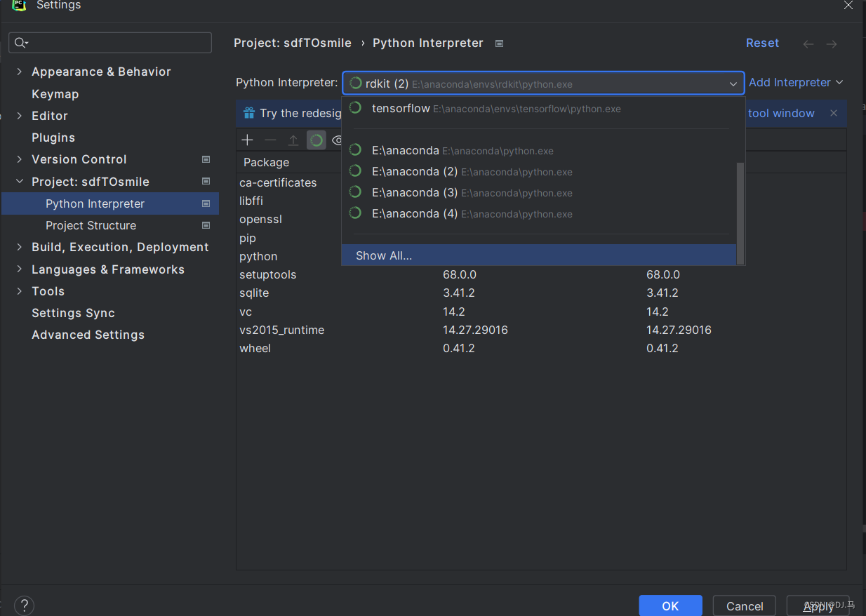Click the Apply button
The height and width of the screenshot is (616, 866).
[x=818, y=605]
